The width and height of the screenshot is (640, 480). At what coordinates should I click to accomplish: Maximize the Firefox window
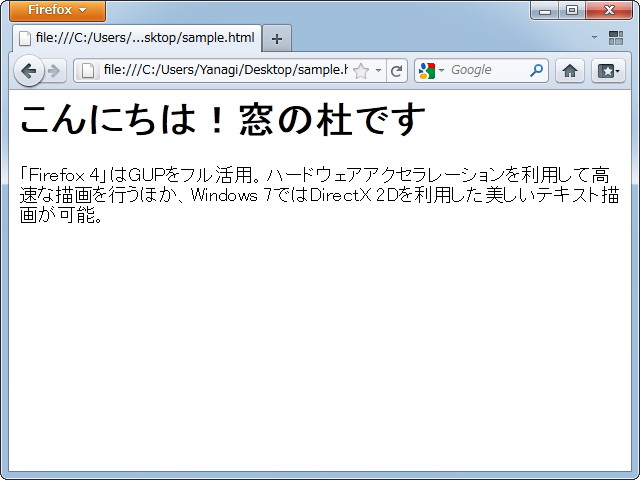(x=572, y=10)
